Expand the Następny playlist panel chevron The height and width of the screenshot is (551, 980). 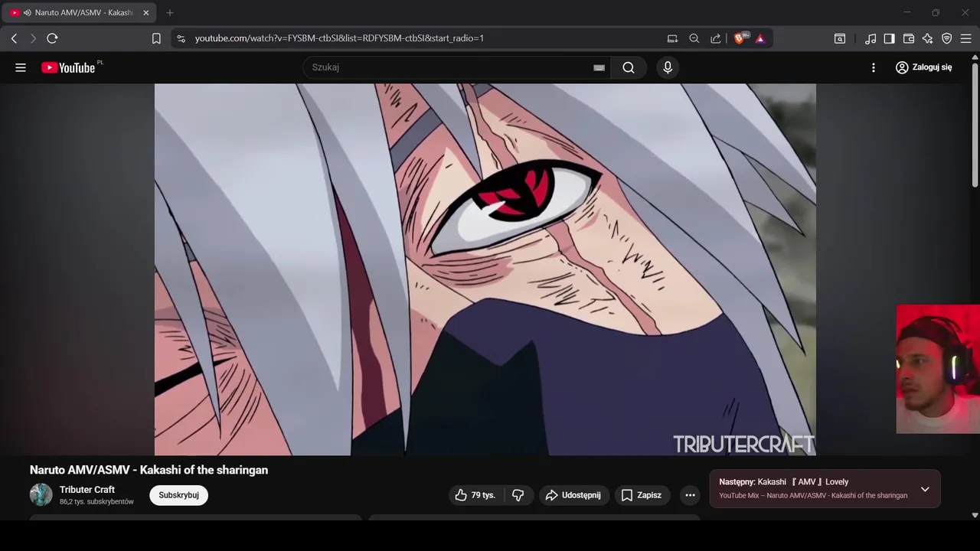pos(925,489)
